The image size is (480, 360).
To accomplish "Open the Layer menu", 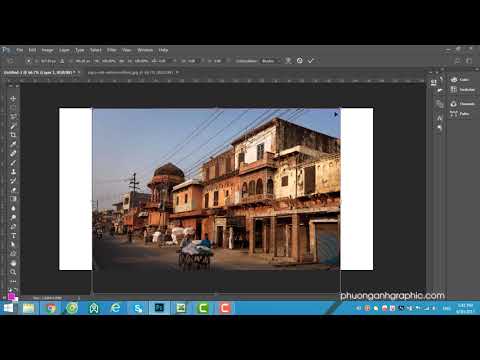I will click(64, 50).
